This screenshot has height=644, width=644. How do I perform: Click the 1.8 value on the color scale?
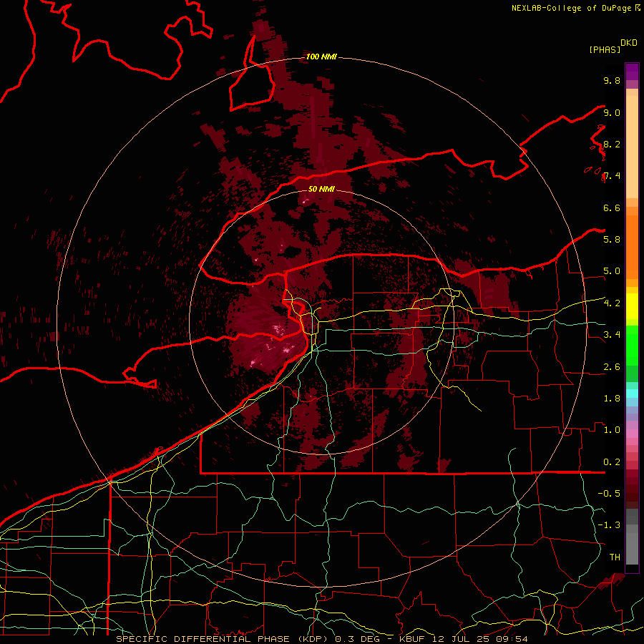612,399
